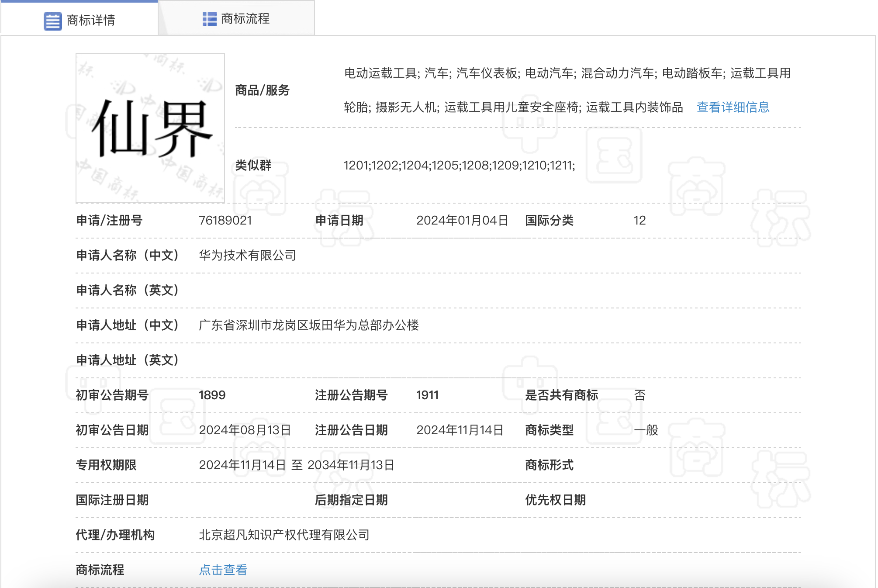Click preliminary announcement date 2024年08月13日
Image resolution: width=878 pixels, height=588 pixels.
coord(245,430)
